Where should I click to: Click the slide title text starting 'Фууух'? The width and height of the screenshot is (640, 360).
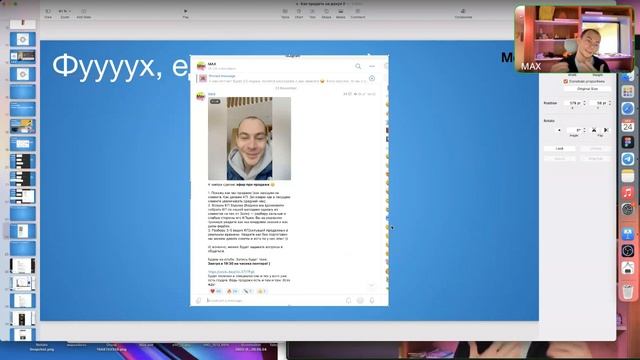click(x=121, y=66)
